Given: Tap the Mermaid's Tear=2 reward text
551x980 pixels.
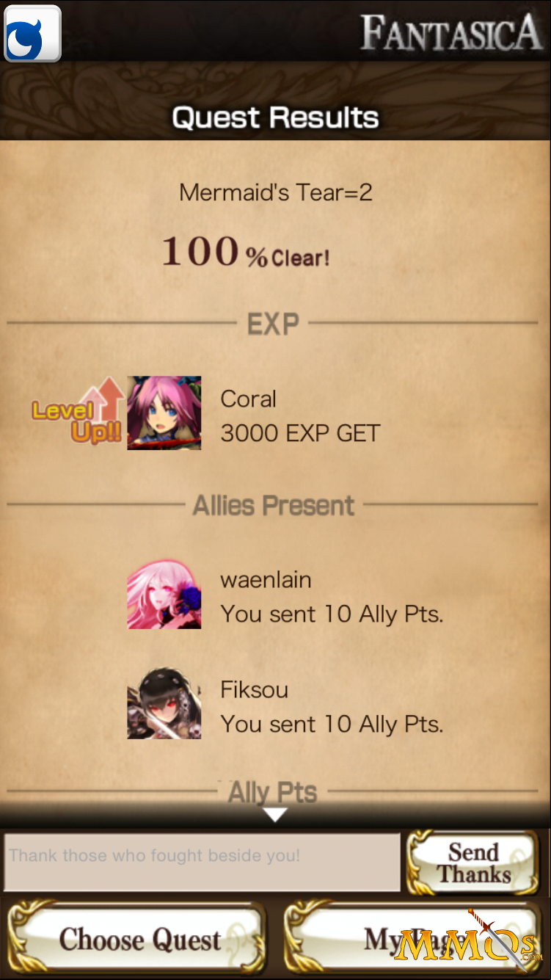Looking at the screenshot, I should click(276, 192).
